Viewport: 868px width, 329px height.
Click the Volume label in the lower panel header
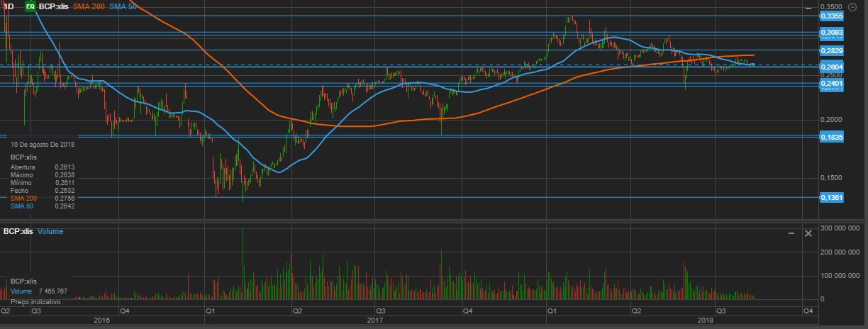(x=50, y=232)
